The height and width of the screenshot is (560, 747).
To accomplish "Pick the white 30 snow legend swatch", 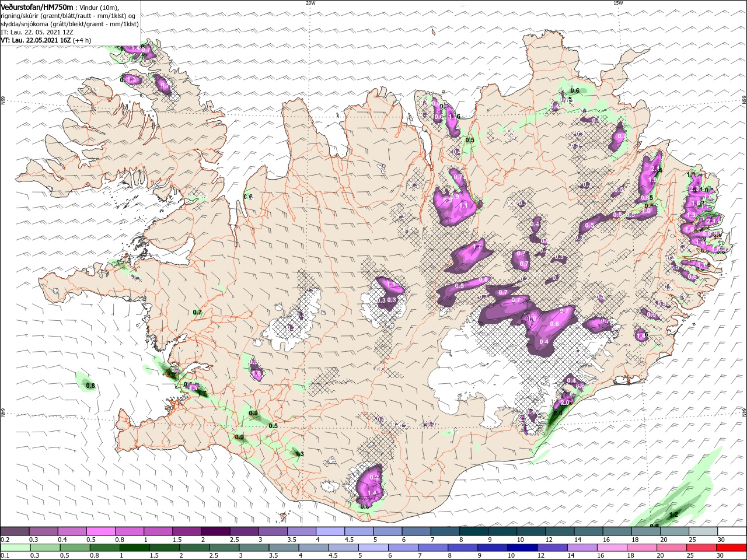I will pyautogui.click(x=732, y=531).
